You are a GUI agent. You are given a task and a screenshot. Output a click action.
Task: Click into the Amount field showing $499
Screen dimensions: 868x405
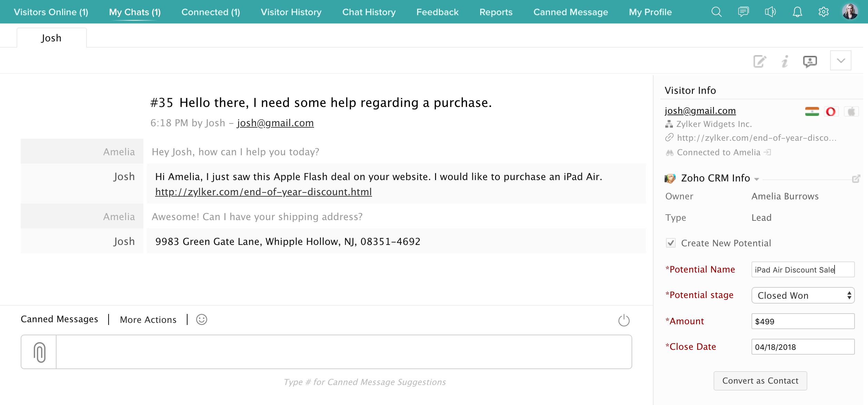pos(803,321)
